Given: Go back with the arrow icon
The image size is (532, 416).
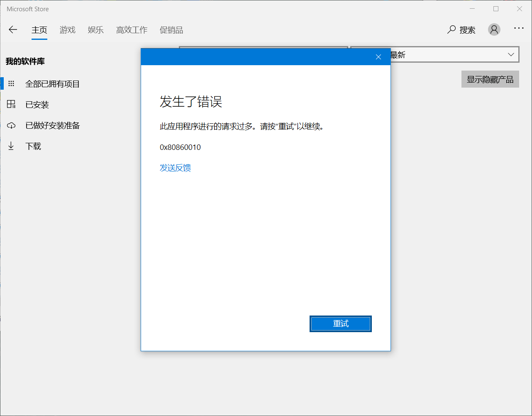Looking at the screenshot, I should click(13, 29).
